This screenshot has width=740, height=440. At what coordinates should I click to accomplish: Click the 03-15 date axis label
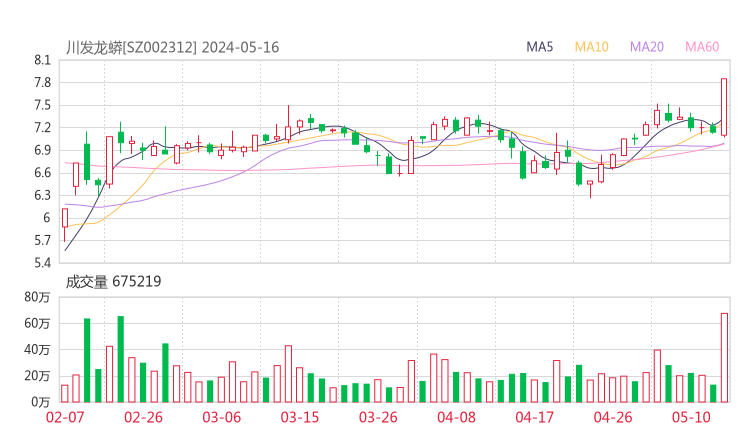pyautogui.click(x=300, y=417)
